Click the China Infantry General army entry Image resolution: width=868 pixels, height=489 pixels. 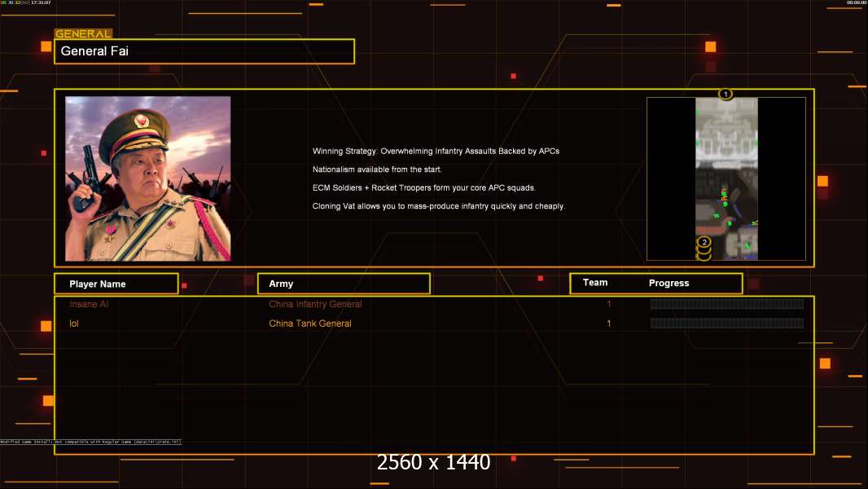(315, 304)
